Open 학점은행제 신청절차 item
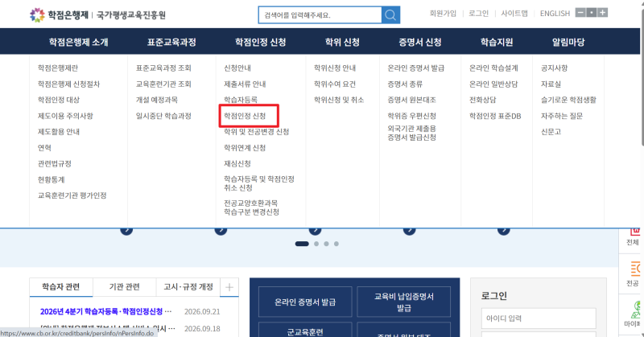The height and width of the screenshot is (337, 644). [x=68, y=84]
